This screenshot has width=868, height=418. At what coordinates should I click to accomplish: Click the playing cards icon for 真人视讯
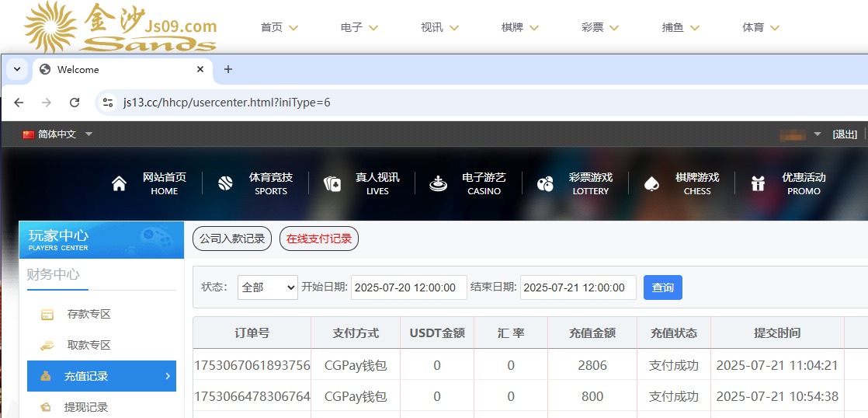pos(332,184)
